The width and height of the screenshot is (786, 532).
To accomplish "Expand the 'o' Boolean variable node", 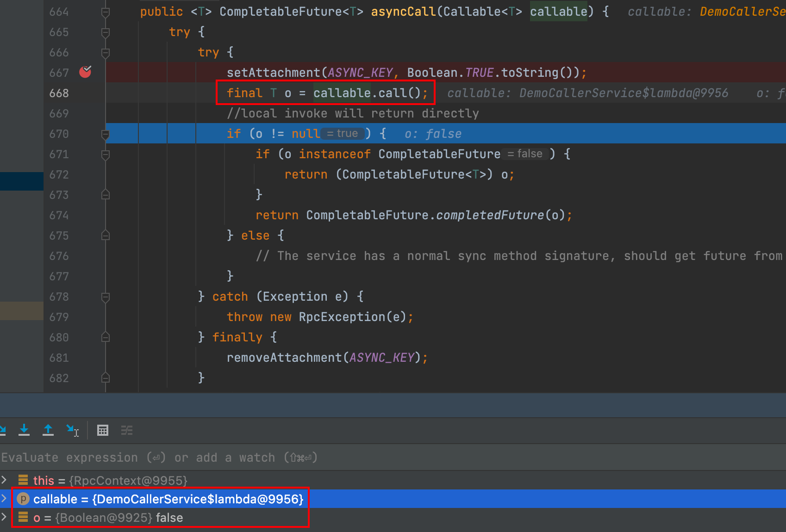I will click(4, 517).
